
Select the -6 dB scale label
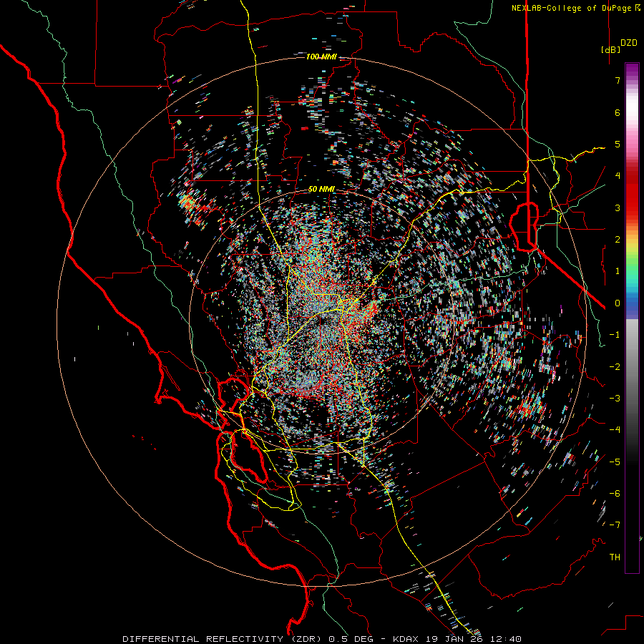click(x=615, y=493)
